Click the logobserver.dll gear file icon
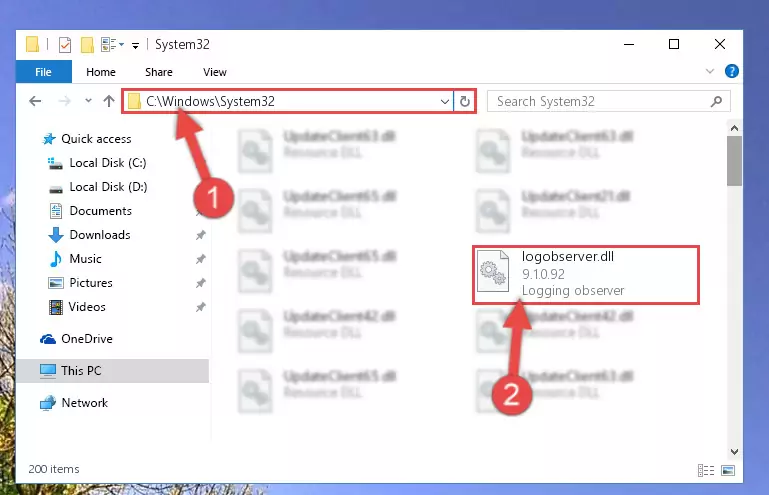The height and width of the screenshot is (495, 769). pyautogui.click(x=493, y=271)
